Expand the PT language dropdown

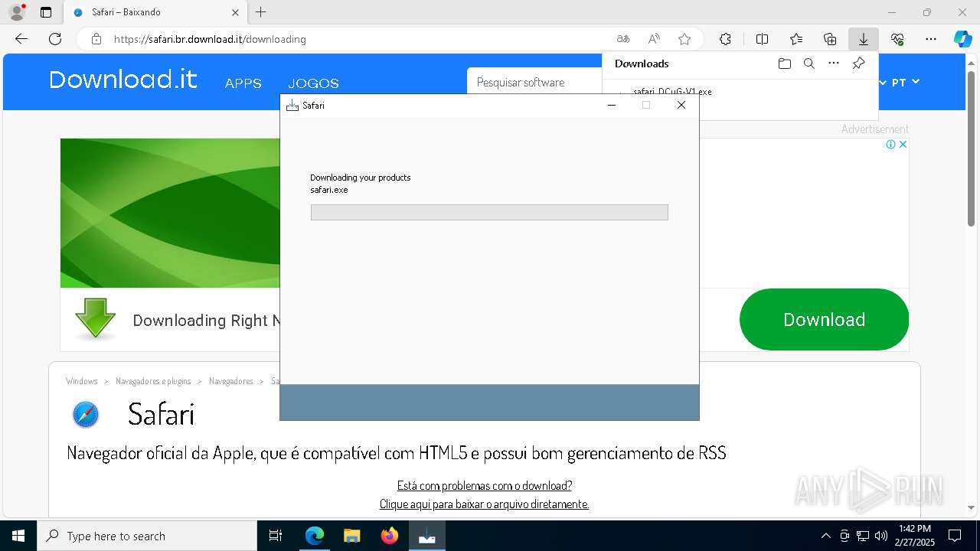(x=905, y=82)
